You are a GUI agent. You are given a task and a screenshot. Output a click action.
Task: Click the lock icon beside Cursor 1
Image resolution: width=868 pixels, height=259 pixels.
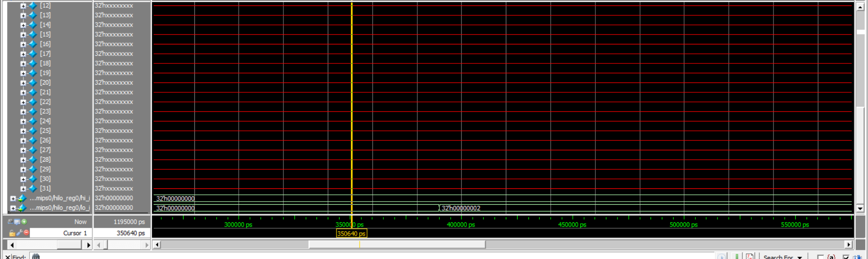coord(12,233)
